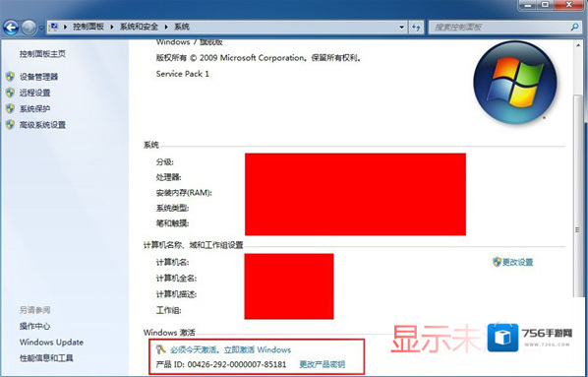Open 操作中心 under 另请参阅

click(34, 327)
